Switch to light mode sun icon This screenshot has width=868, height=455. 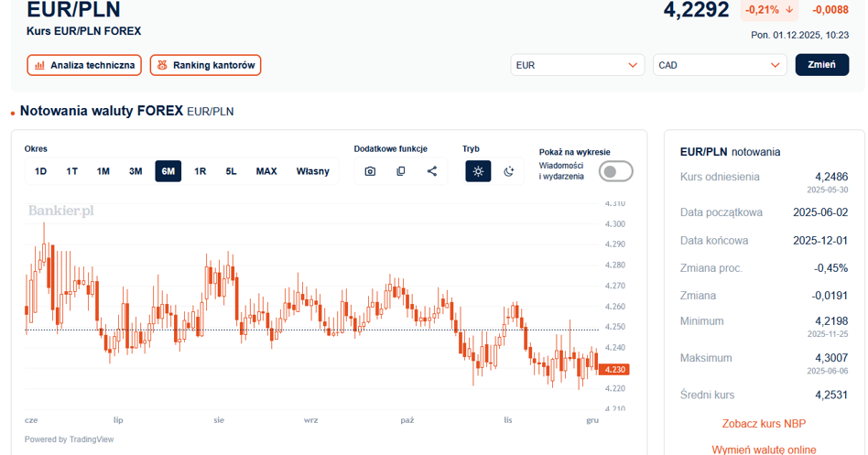478,171
